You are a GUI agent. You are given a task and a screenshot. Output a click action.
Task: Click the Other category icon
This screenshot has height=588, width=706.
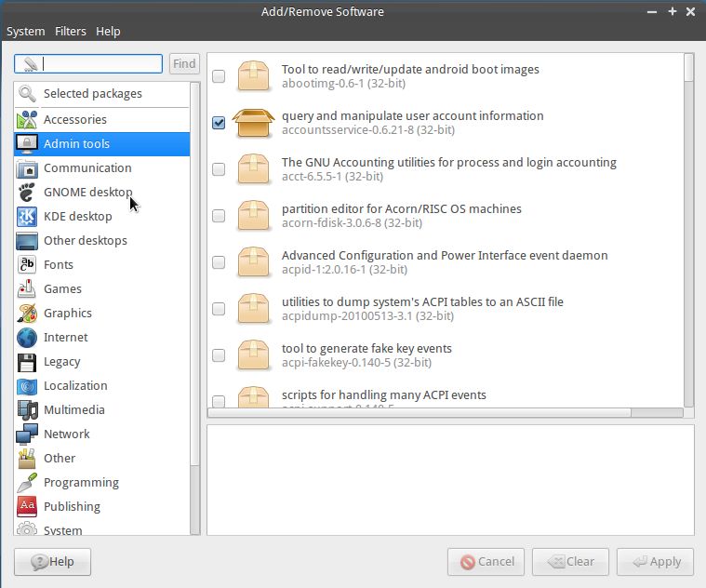click(27, 459)
